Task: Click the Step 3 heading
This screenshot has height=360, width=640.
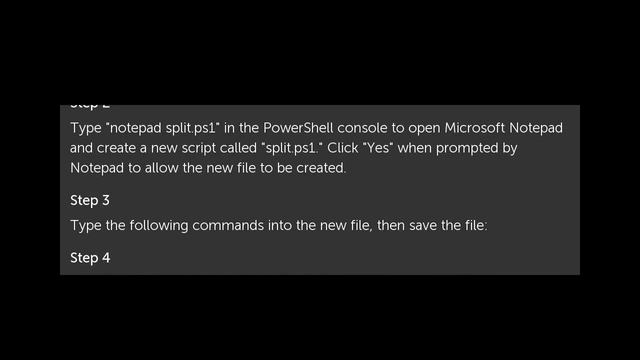Action: [90, 200]
